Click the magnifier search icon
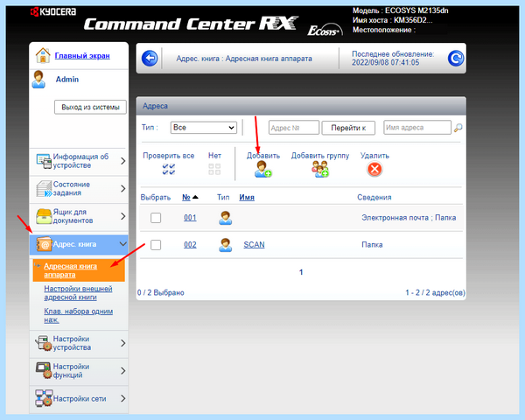This screenshot has width=525, height=420. point(458,128)
